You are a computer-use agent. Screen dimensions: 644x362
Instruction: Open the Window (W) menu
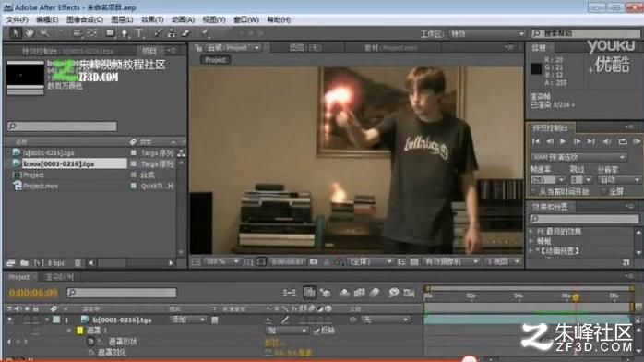pos(245,19)
